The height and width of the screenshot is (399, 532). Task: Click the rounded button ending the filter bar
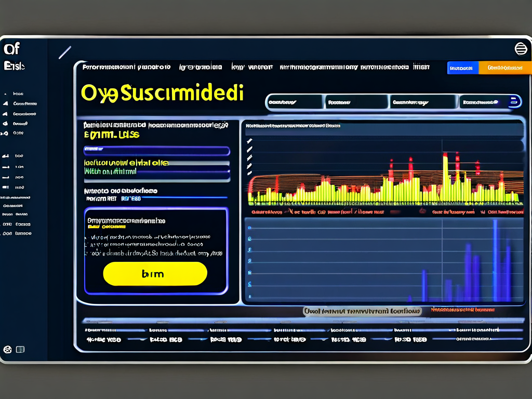click(515, 102)
